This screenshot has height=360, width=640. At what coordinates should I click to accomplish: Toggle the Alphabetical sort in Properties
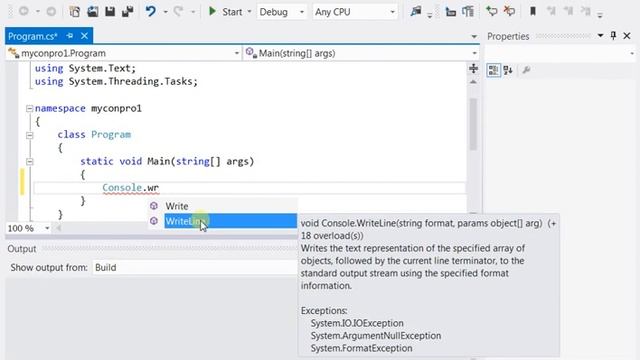pos(508,70)
